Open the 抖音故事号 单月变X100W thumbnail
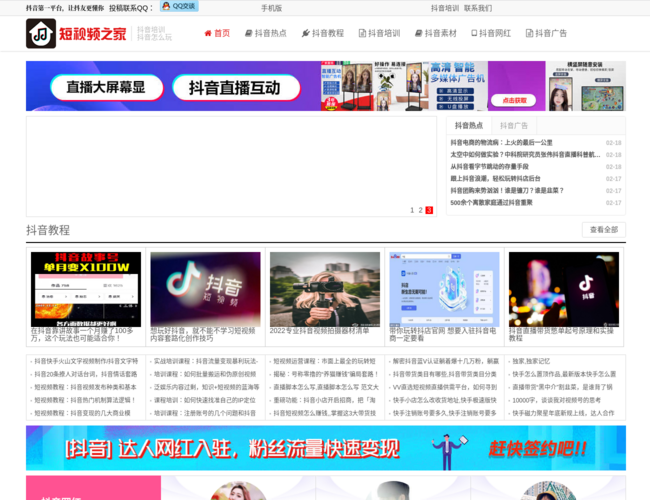650x500 pixels. 86,289
